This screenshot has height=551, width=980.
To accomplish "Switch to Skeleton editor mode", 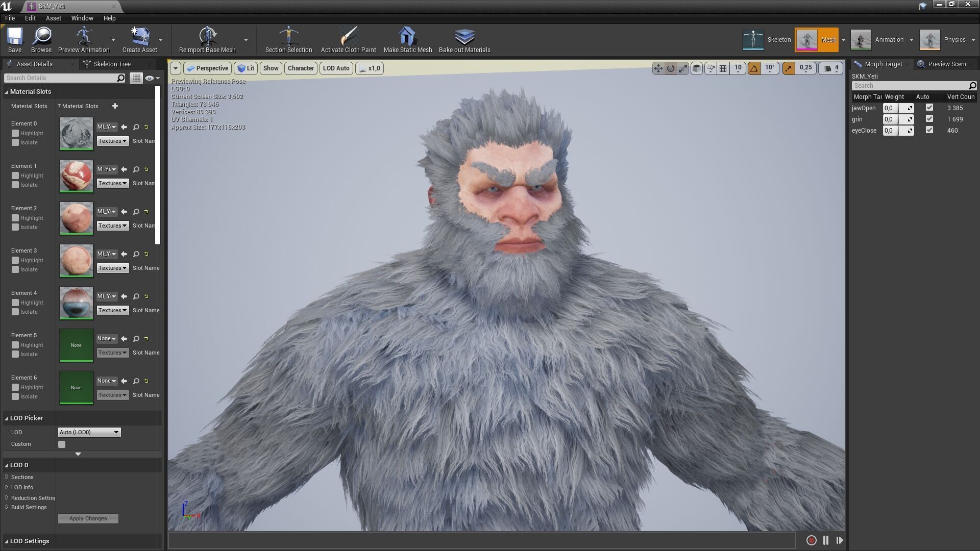I will click(x=767, y=40).
